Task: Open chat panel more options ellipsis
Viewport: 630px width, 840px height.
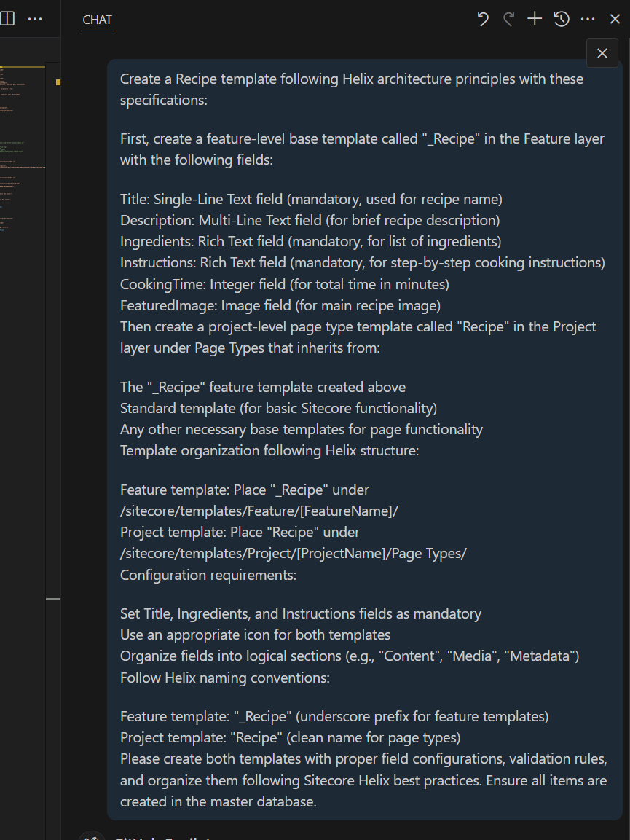Action: 588,20
